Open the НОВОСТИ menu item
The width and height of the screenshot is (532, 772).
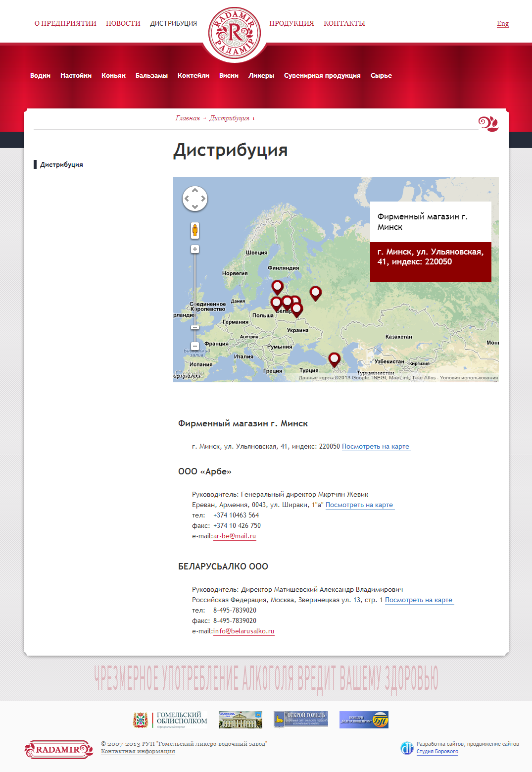pyautogui.click(x=123, y=23)
